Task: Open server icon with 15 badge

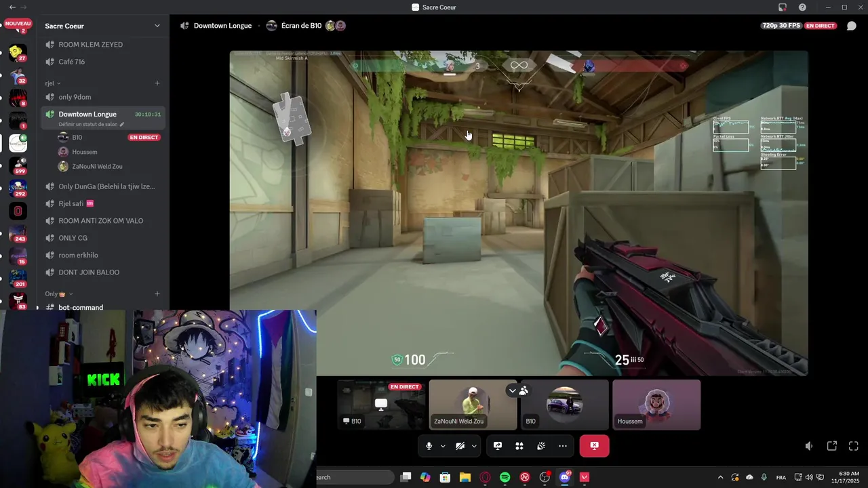Action: tap(18, 256)
